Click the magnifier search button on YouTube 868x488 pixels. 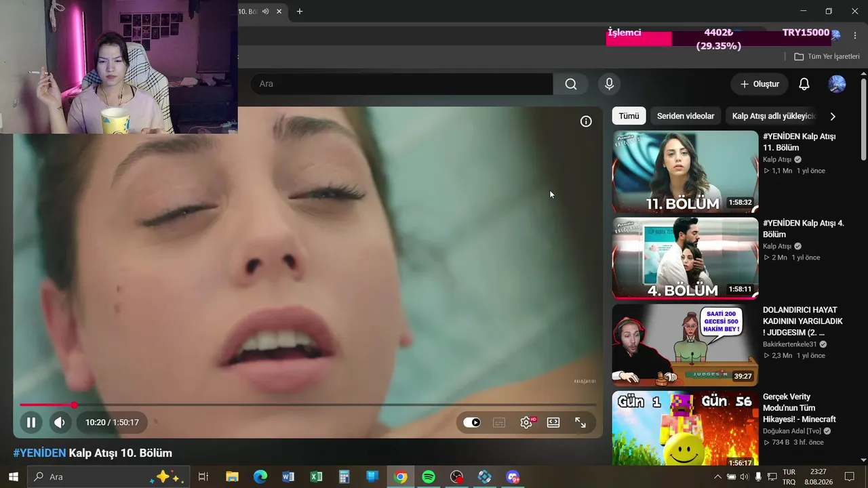coord(571,84)
